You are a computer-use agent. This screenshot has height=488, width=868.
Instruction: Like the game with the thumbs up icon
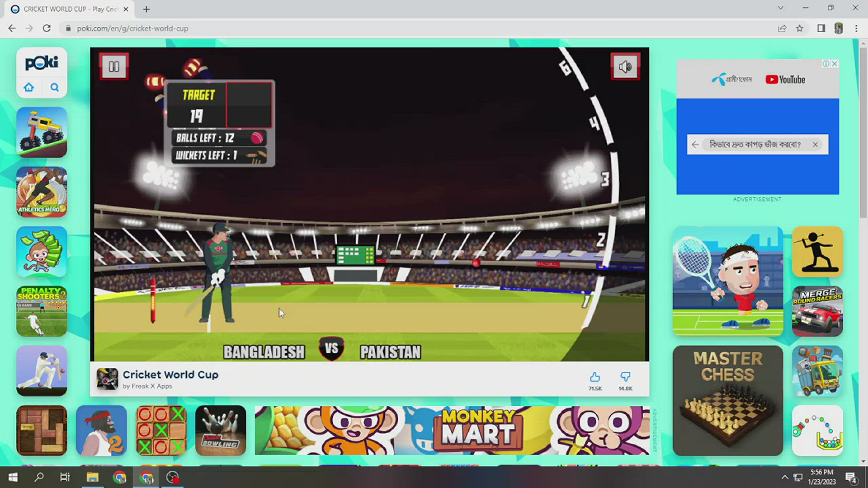[x=594, y=377]
